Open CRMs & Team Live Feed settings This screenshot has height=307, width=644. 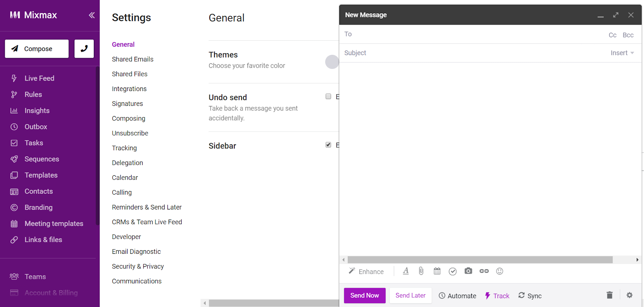[x=147, y=222]
